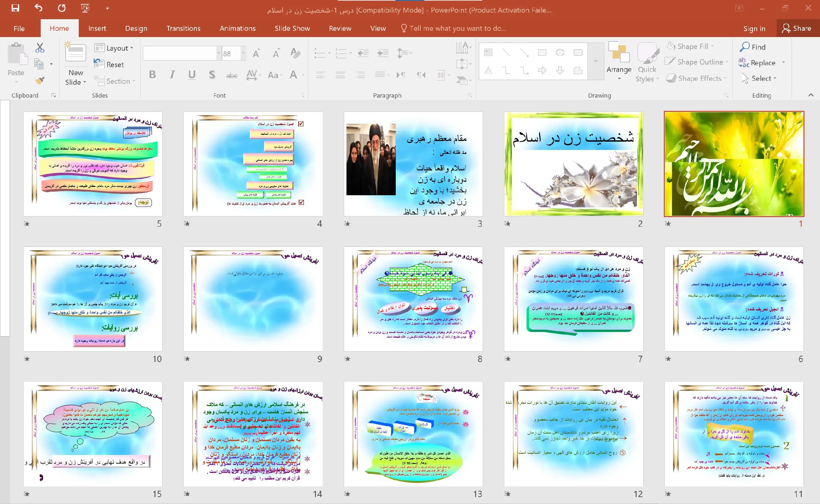820x504 pixels.
Task: Center align the text
Action: click(x=340, y=75)
